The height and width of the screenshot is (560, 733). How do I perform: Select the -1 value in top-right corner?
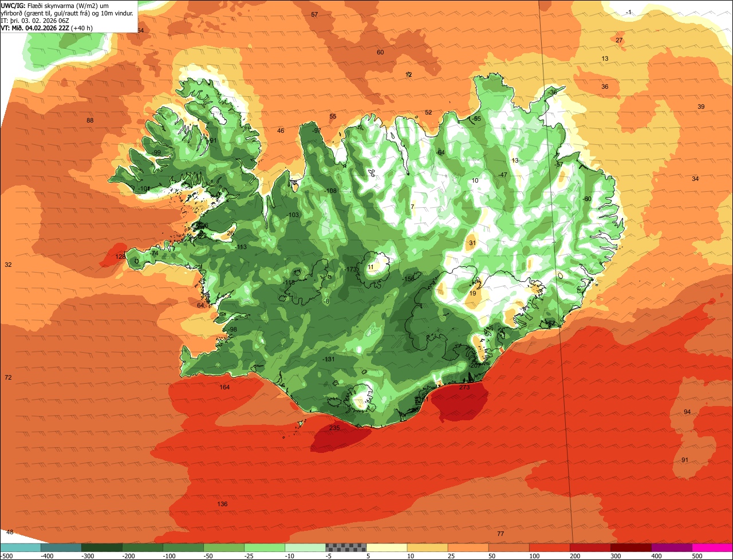(628, 12)
